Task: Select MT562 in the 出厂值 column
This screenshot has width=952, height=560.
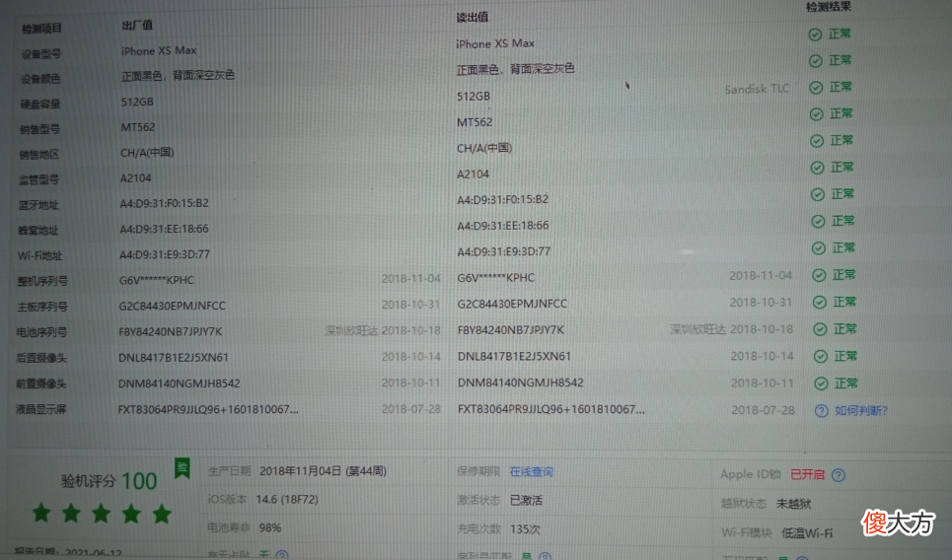Action: coord(138,127)
